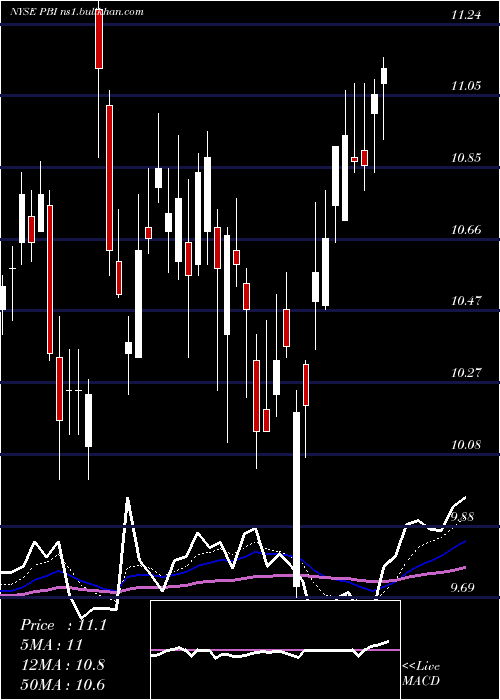Click the 10.08 price axis label
Viewport: 500px width, 700px height.
[466, 445]
